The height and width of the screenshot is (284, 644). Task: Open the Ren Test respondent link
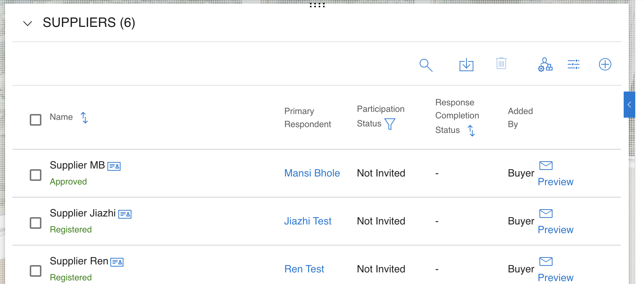[x=304, y=269]
